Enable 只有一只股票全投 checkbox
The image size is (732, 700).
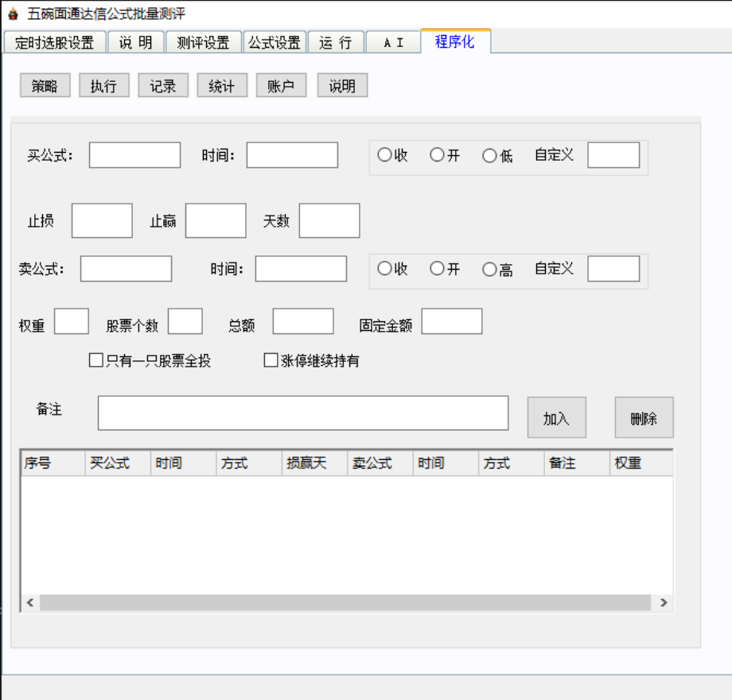coord(96,361)
